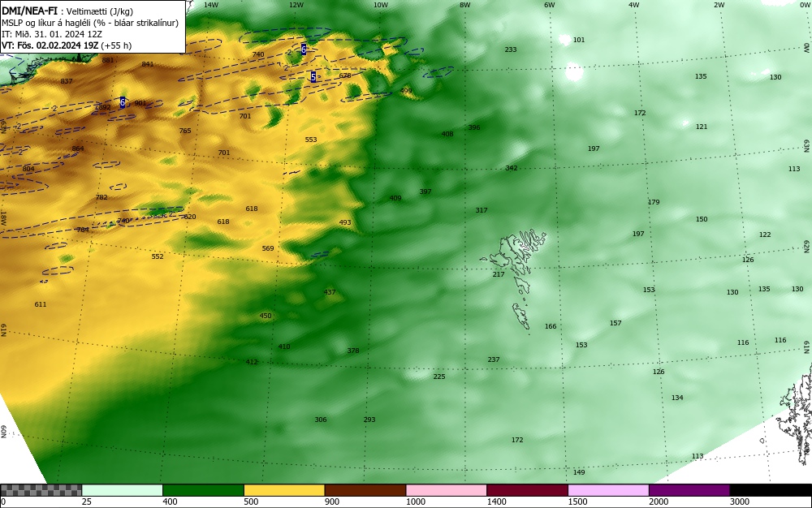Click the 12W longitude label
This screenshot has width=812, height=508.
click(x=296, y=5)
